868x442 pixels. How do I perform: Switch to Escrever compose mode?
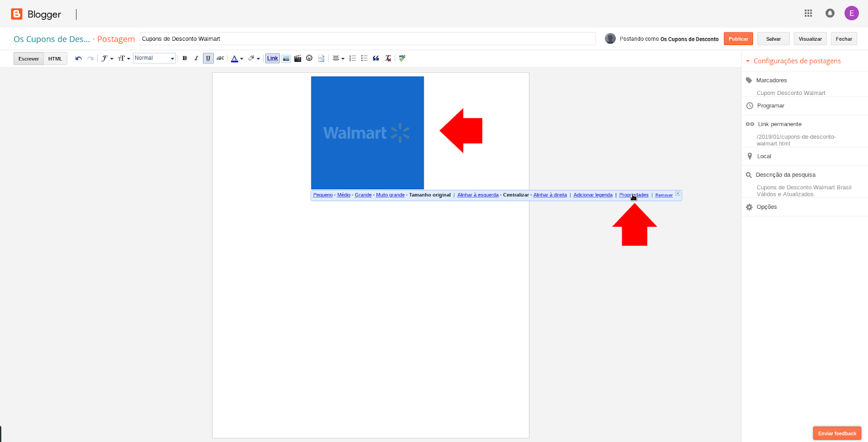coord(29,59)
